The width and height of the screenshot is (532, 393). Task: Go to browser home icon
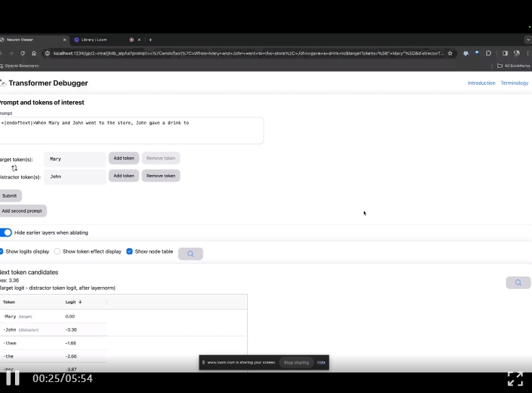click(x=34, y=53)
